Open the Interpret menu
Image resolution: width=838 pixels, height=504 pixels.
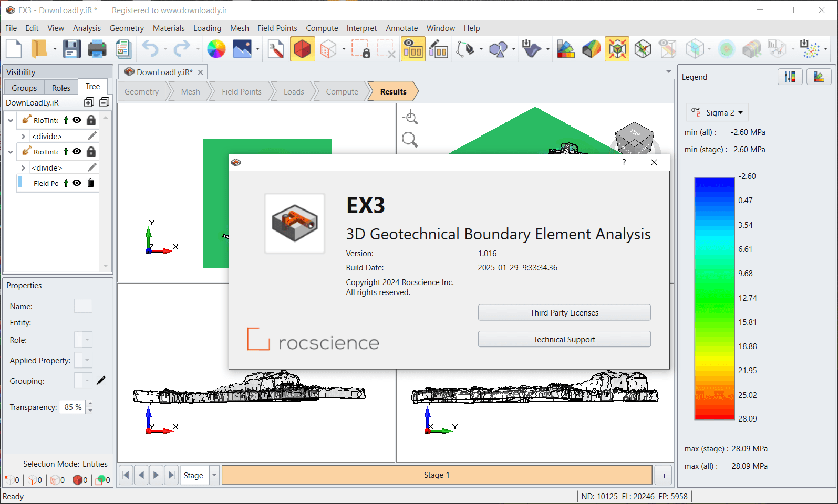point(361,28)
